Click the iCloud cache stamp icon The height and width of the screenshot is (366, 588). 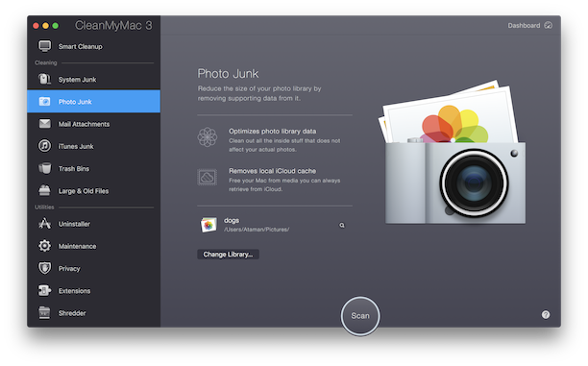(x=208, y=177)
